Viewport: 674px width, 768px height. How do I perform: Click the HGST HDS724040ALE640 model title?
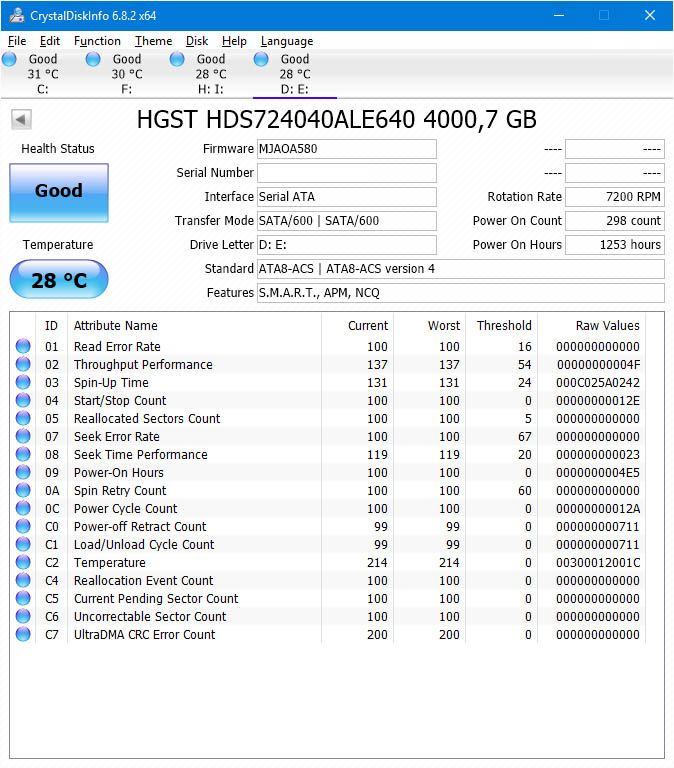[x=337, y=120]
